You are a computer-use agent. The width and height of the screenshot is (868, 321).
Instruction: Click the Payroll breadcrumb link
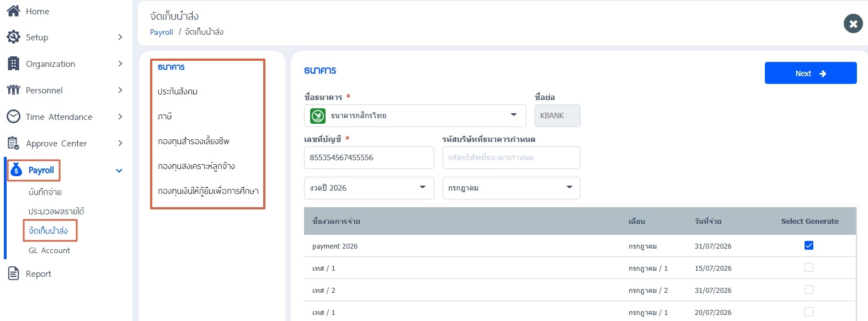point(162,32)
